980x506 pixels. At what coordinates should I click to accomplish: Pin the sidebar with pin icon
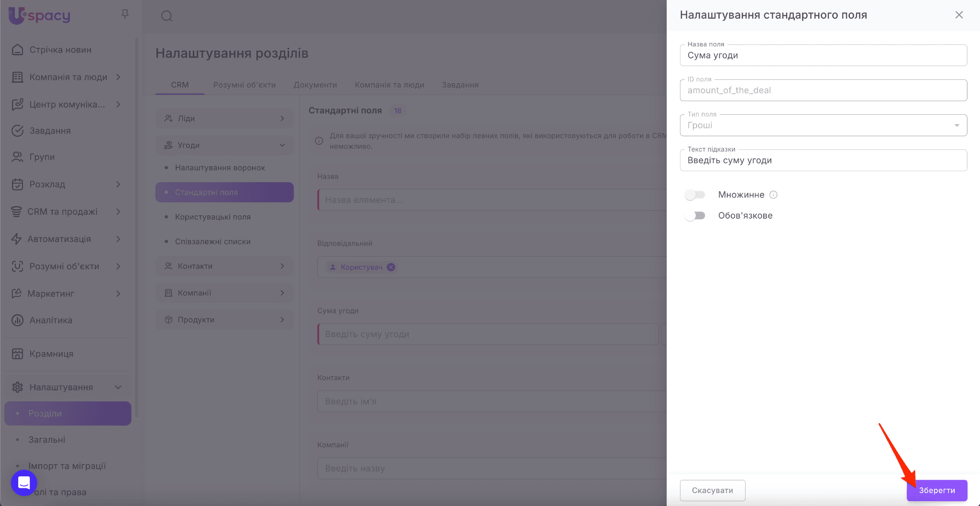point(125,14)
